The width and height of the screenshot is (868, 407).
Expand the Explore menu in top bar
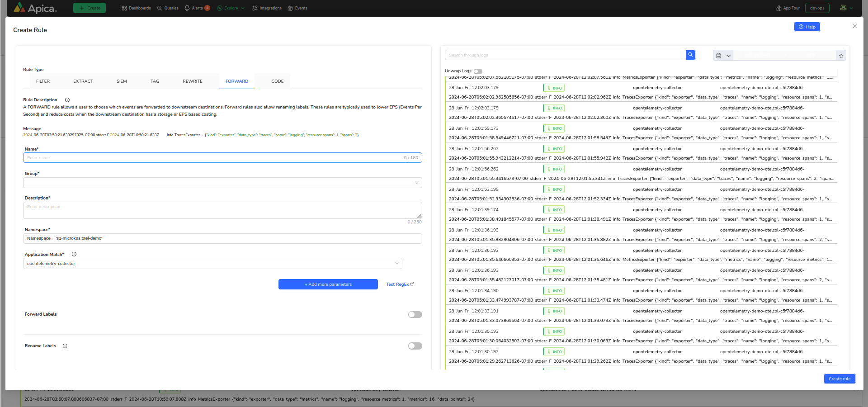(x=231, y=8)
